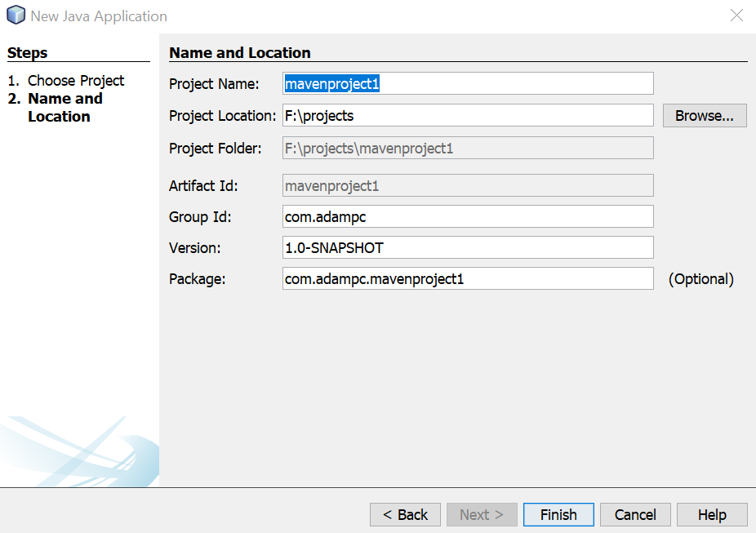Click the disabled Next button
The image size is (756, 533).
click(x=482, y=514)
